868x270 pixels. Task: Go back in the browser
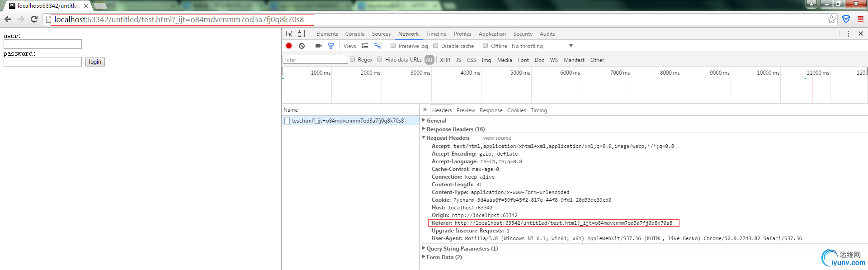click(x=8, y=19)
